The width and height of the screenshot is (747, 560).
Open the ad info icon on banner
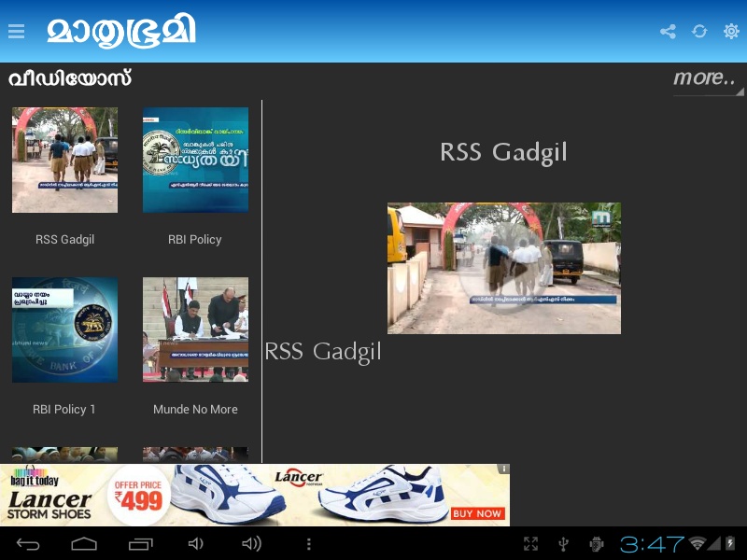(503, 469)
